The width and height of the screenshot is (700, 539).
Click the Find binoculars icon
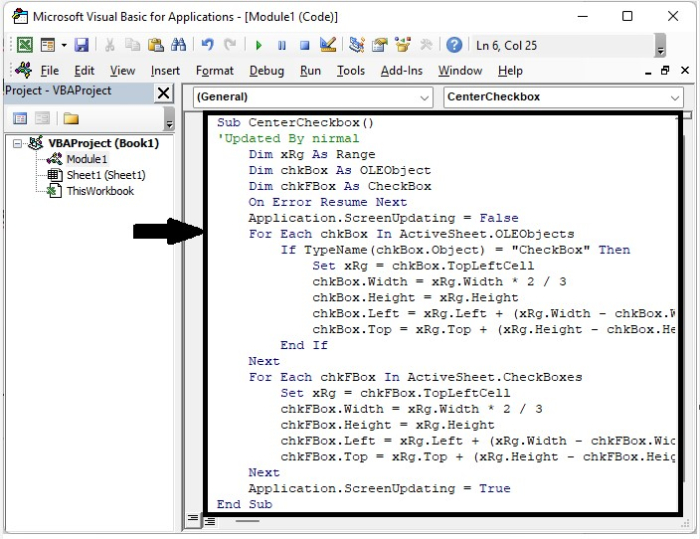(178, 45)
